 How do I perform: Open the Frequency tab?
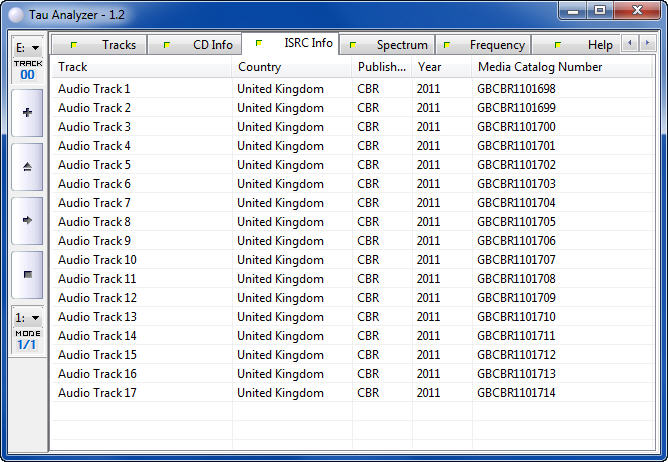487,45
